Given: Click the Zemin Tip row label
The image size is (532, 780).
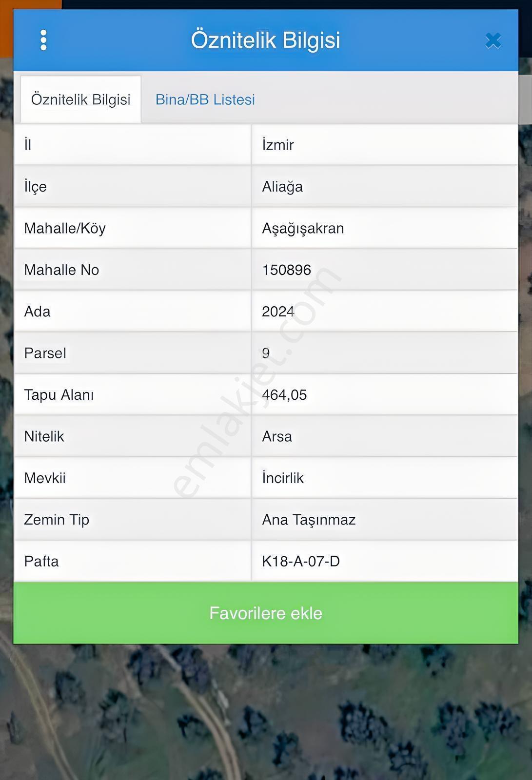Looking at the screenshot, I should 57,520.
